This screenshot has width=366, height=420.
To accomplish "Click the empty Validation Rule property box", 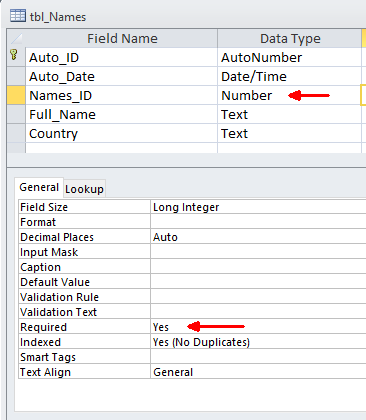I will 258,297.
